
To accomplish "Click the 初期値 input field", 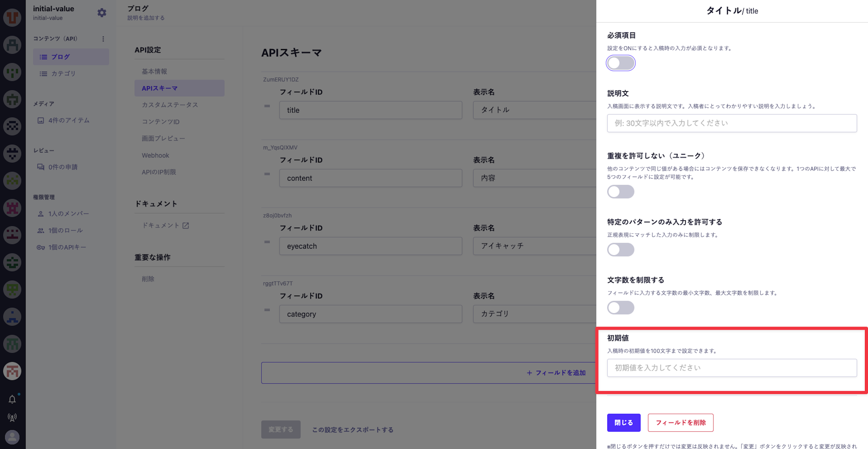I will 732,368.
